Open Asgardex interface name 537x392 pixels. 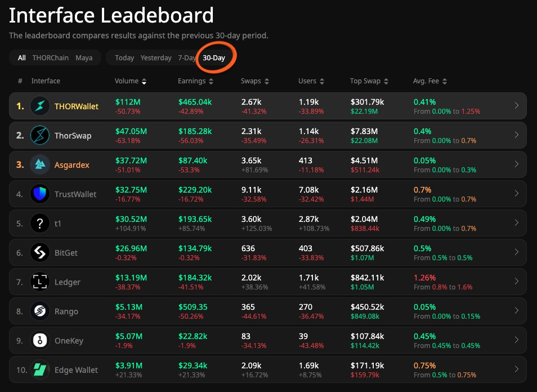click(x=72, y=165)
